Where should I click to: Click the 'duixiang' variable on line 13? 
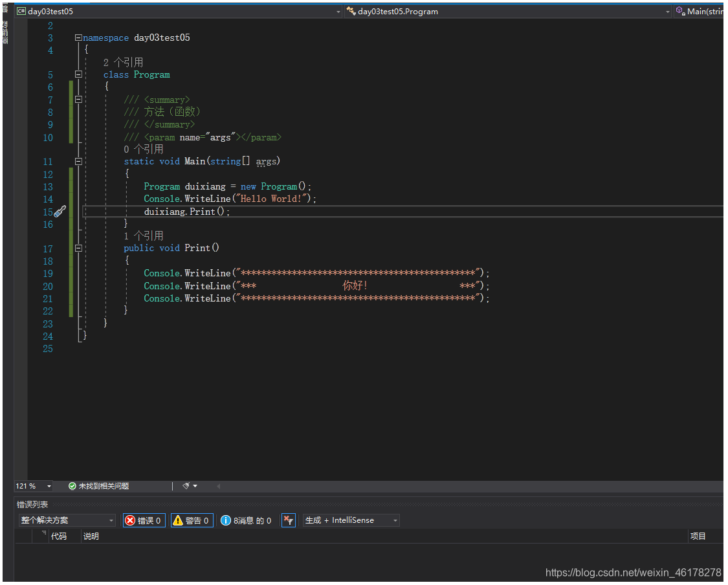point(205,186)
